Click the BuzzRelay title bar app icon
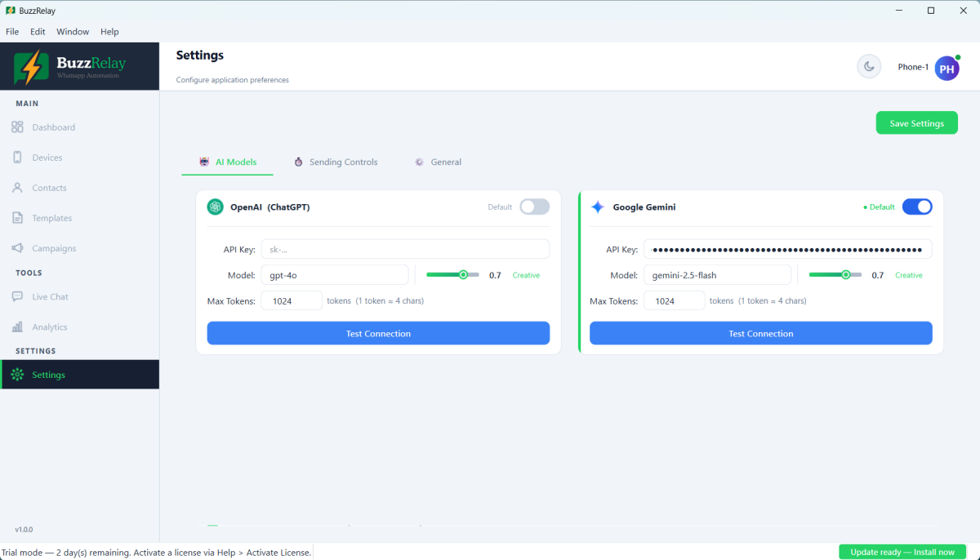The width and height of the screenshot is (980, 560). click(10, 11)
